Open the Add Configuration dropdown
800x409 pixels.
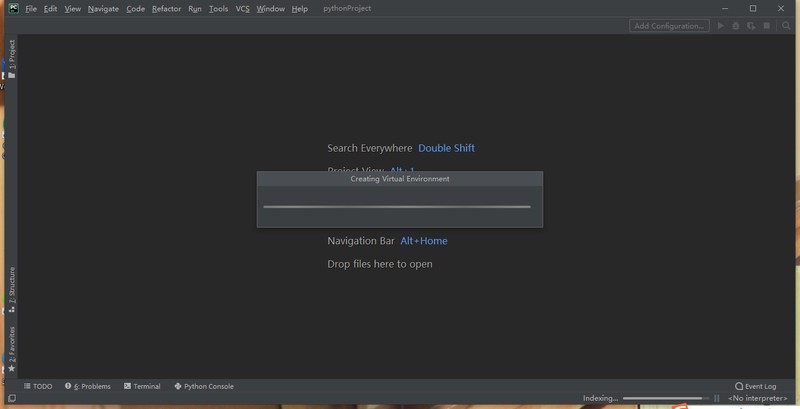coord(669,26)
